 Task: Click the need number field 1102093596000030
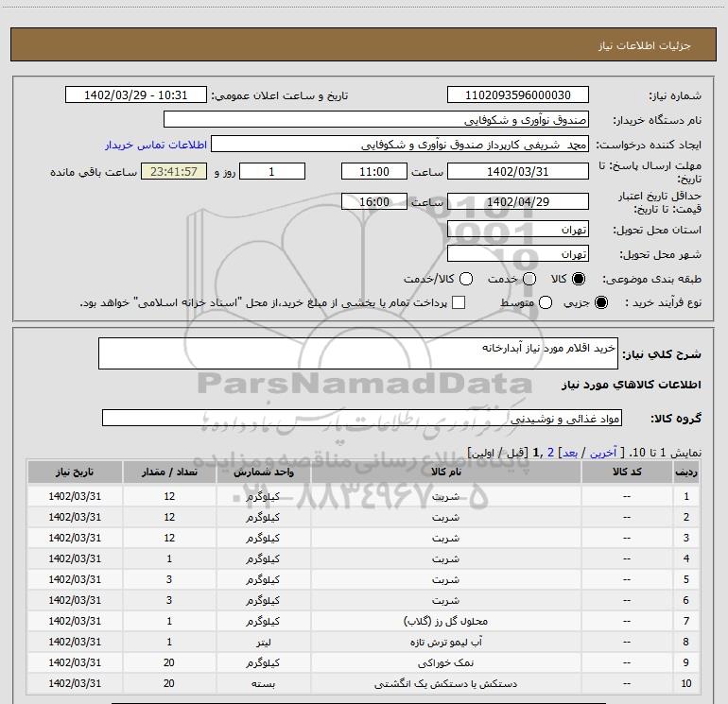coord(518,95)
